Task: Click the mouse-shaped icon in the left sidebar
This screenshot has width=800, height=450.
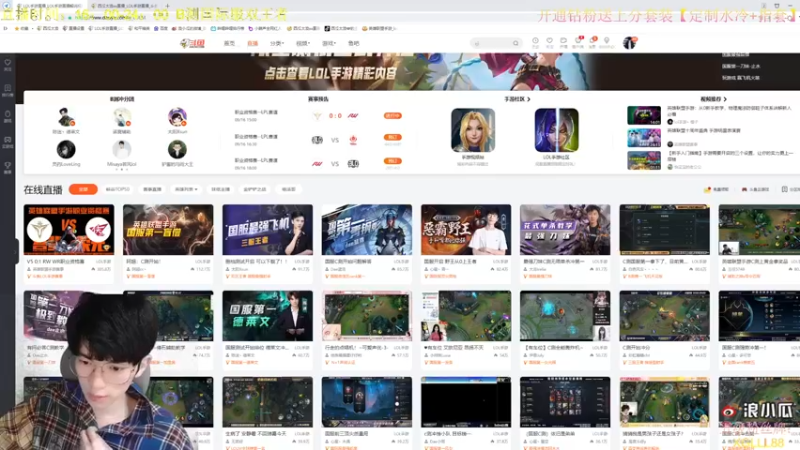Action: tap(8, 114)
